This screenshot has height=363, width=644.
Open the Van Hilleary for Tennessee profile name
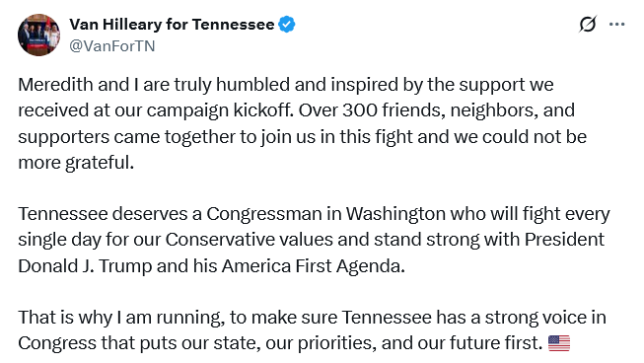[172, 25]
